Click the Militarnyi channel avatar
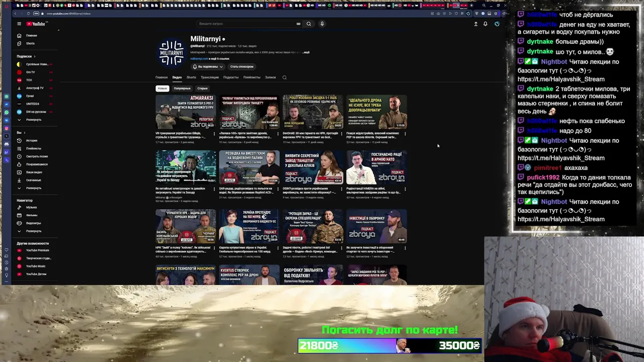This screenshot has width=644, height=362. 172,53
